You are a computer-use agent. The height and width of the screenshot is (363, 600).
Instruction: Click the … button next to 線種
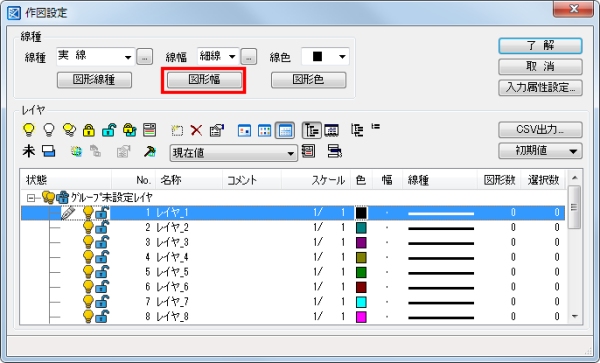pos(145,57)
